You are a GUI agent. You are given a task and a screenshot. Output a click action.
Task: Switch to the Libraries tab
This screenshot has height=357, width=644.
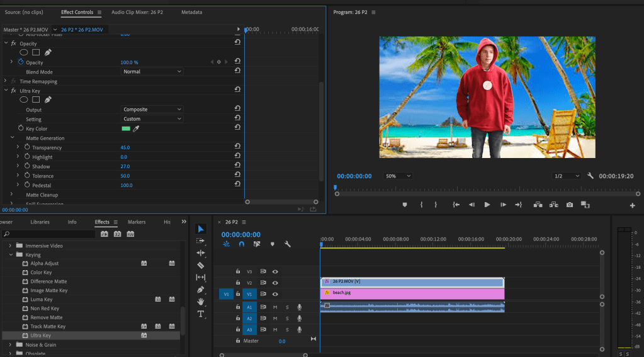[40, 222]
